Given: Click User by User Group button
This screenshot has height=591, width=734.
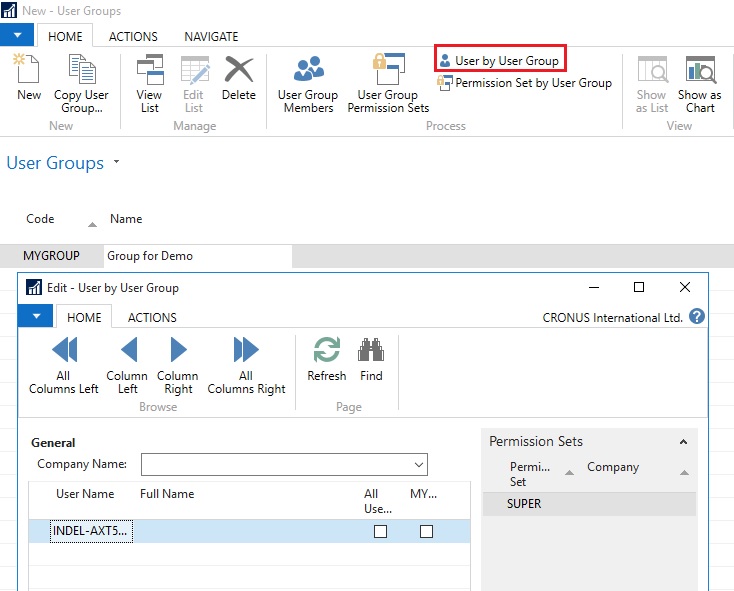Looking at the screenshot, I should [x=499, y=61].
